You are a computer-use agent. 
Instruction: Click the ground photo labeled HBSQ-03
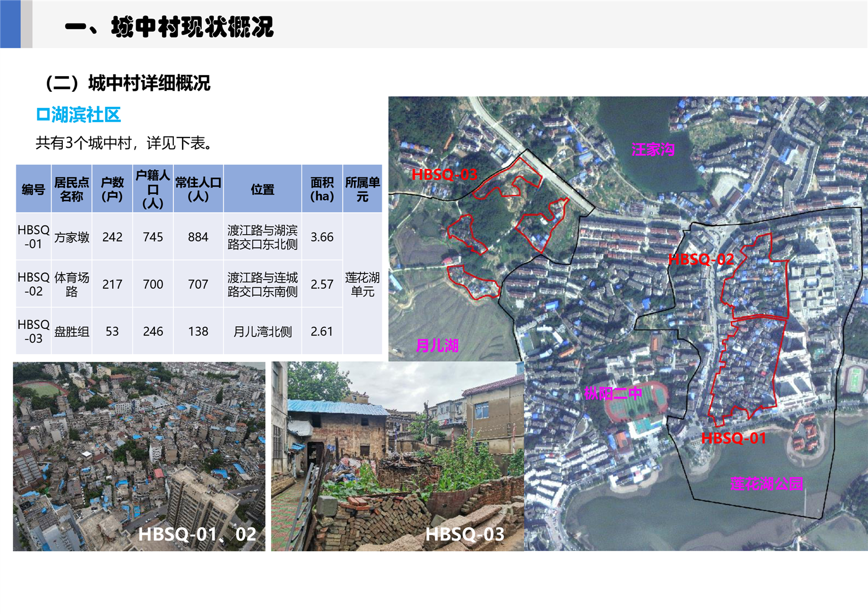398,456
